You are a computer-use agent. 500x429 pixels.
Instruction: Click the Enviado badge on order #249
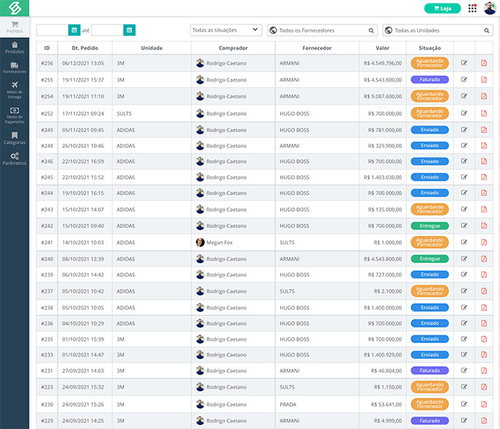tap(430, 130)
